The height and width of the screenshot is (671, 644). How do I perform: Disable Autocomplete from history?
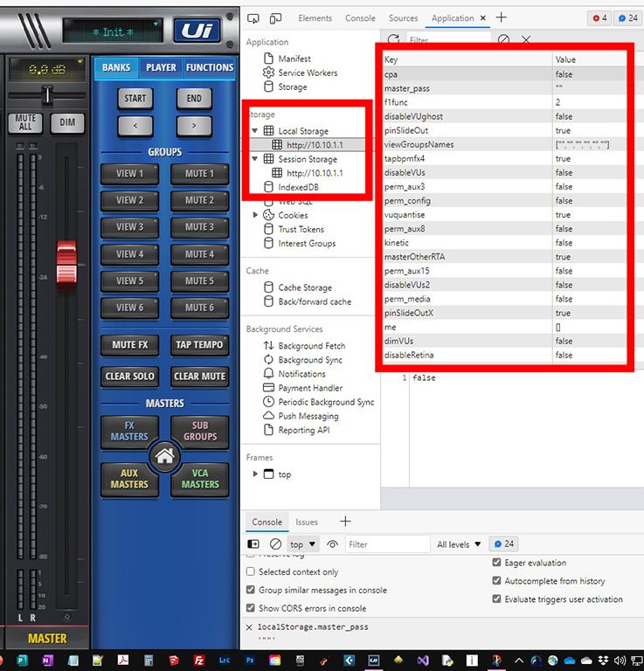[496, 581]
